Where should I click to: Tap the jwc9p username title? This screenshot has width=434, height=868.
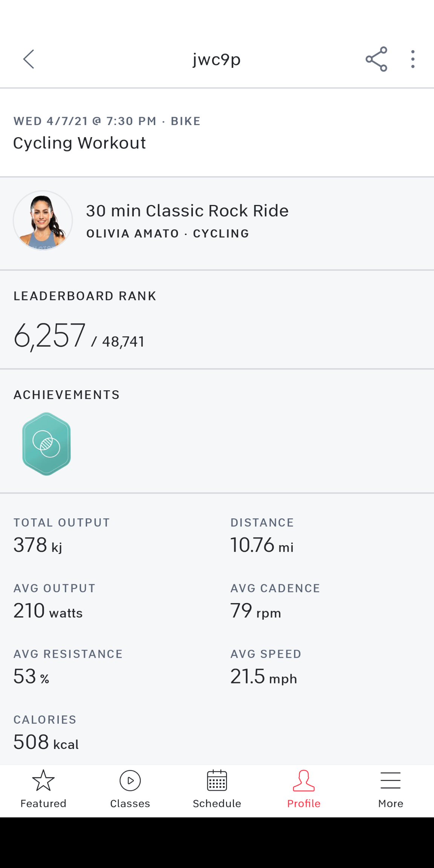[x=217, y=60]
